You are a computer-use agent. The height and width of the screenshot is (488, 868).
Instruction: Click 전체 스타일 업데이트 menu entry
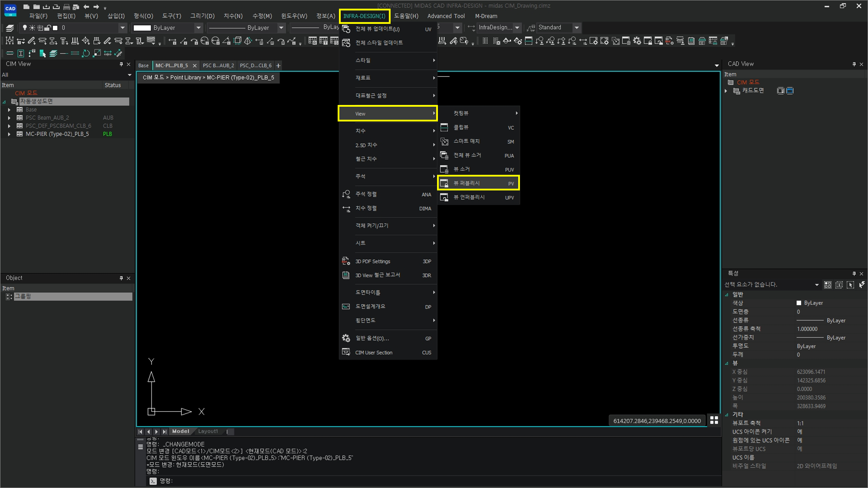(388, 43)
